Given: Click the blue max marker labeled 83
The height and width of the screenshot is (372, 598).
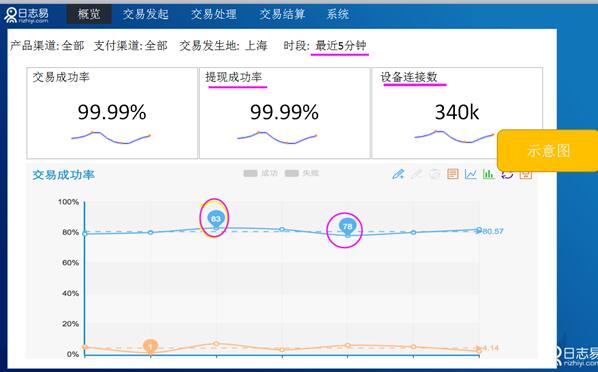Looking at the screenshot, I should coord(216,219).
